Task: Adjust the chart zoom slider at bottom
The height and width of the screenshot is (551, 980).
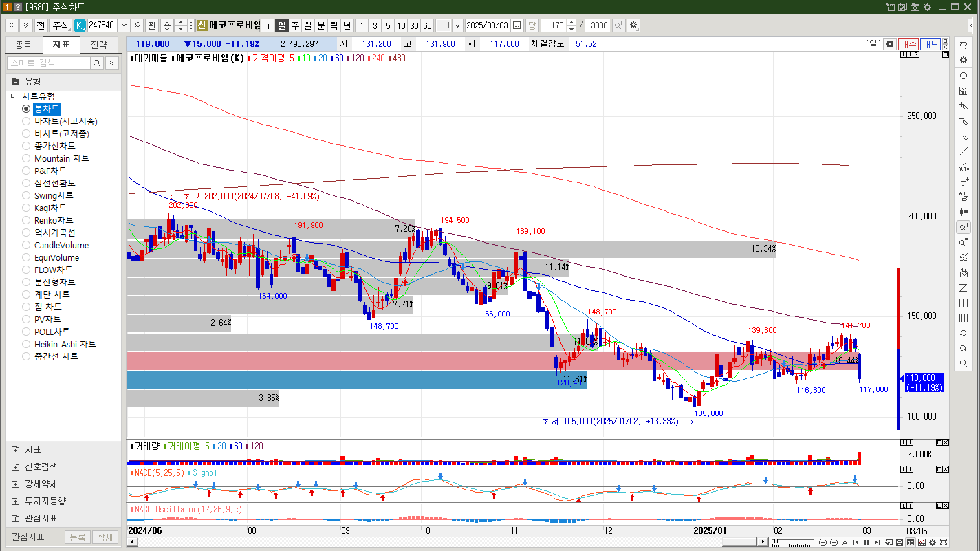Action: coord(793,542)
